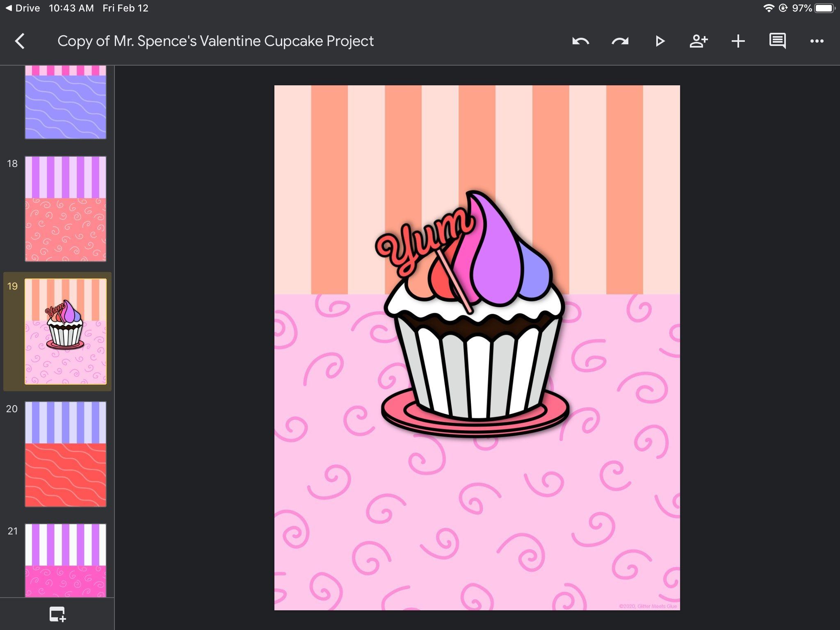This screenshot has height=630, width=840.
Task: Open the three-dot more options menu
Action: point(817,41)
